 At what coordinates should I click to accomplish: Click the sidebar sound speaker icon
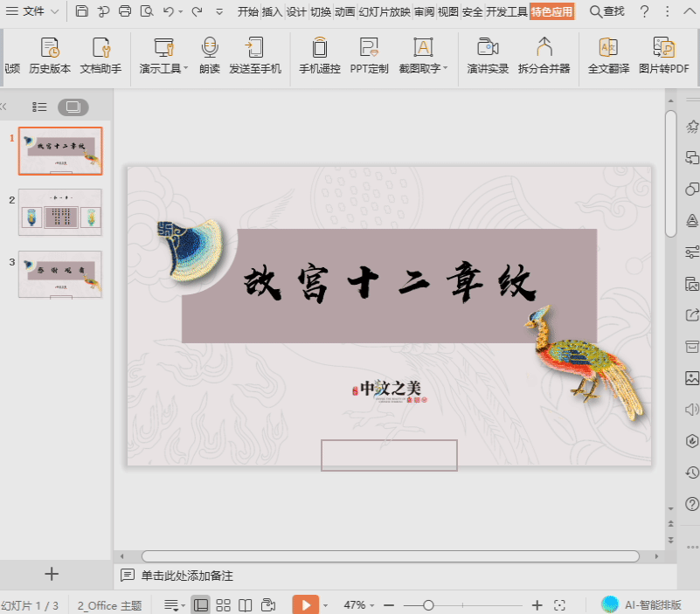(x=691, y=409)
